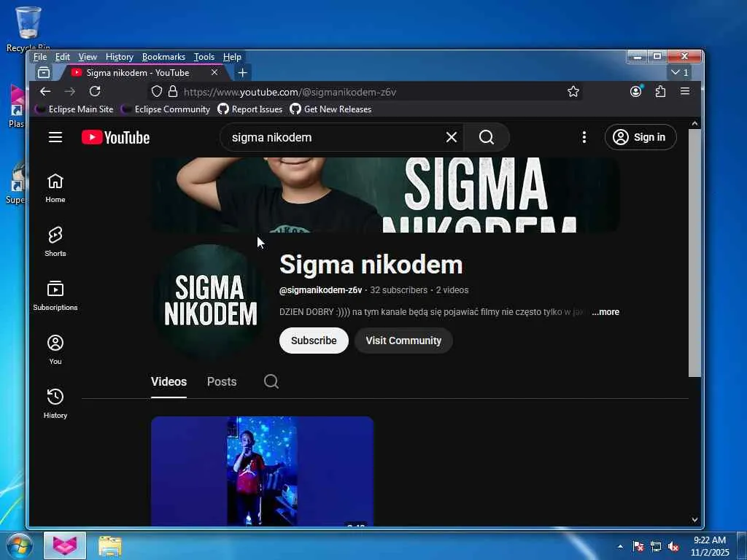Click the network tray icon
The image size is (747, 560).
(x=656, y=546)
